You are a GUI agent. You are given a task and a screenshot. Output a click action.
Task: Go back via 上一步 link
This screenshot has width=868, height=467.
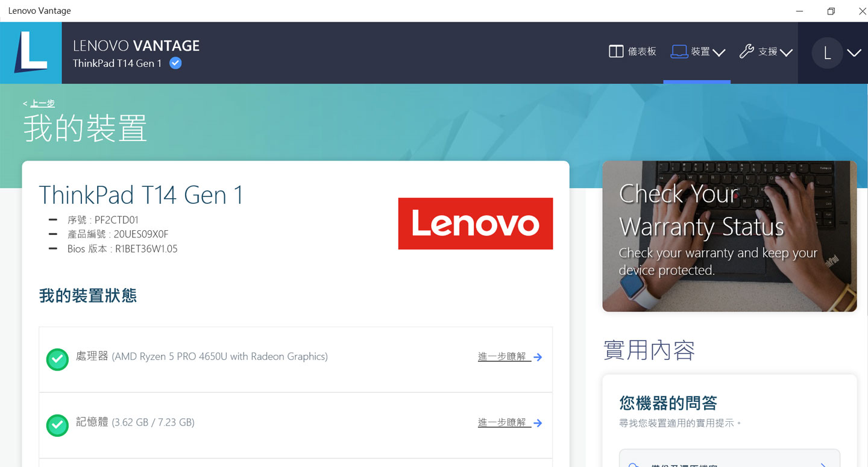pyautogui.click(x=42, y=104)
